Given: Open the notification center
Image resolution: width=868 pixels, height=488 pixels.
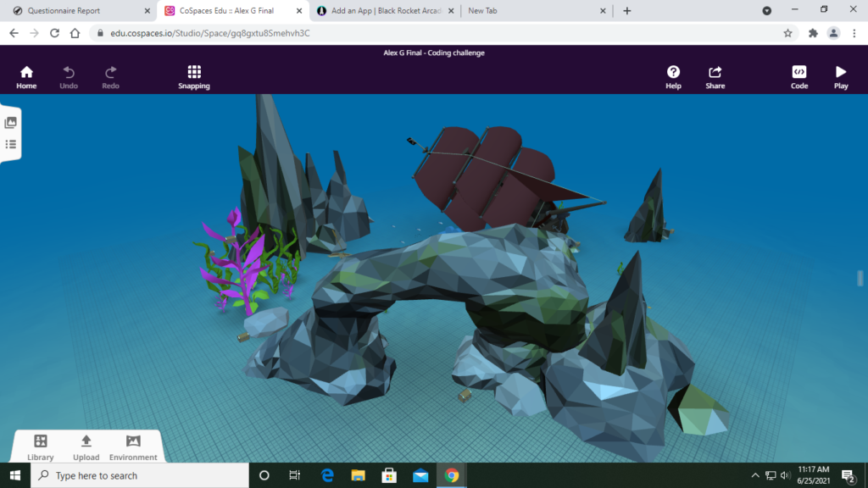Looking at the screenshot, I should pyautogui.click(x=848, y=475).
